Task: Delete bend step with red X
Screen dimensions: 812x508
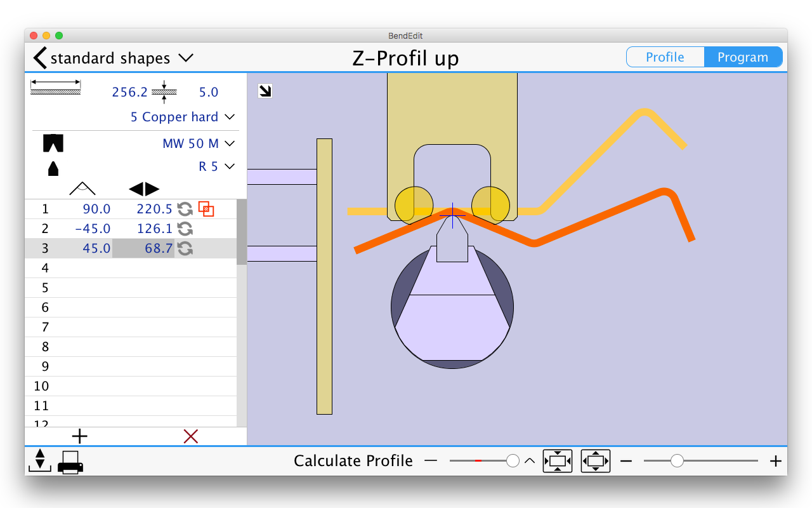Action: (x=191, y=436)
